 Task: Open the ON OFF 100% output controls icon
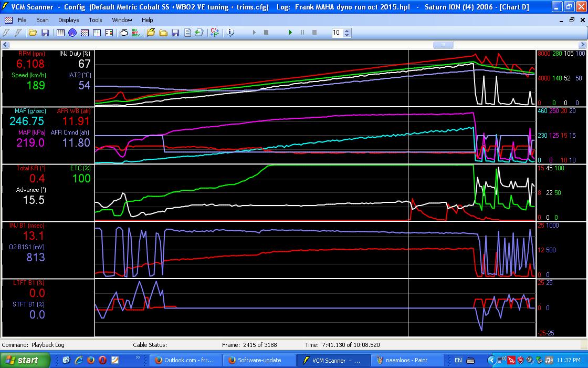pyautogui.click(x=136, y=33)
